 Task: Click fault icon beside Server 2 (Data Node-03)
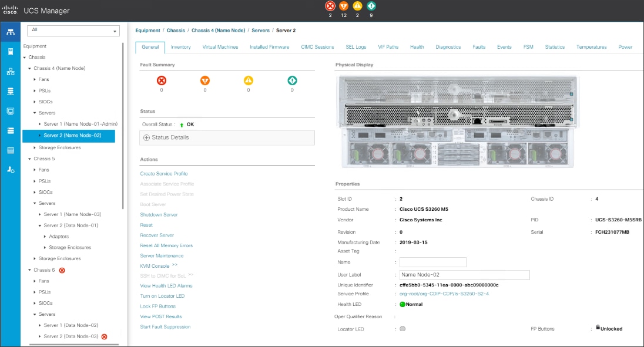pos(105,337)
